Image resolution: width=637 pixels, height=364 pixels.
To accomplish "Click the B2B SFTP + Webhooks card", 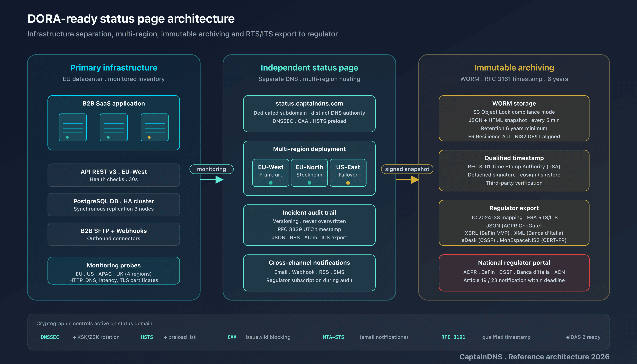I will (114, 234).
